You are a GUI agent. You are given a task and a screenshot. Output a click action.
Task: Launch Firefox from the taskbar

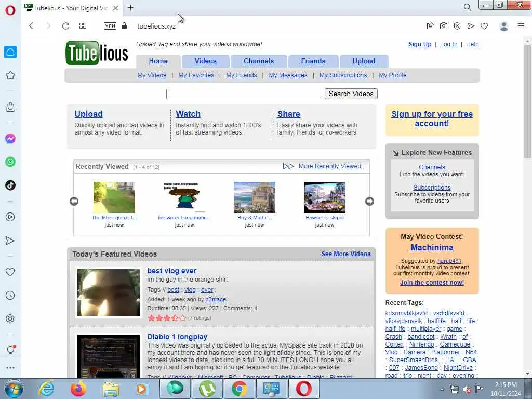[x=78, y=389]
